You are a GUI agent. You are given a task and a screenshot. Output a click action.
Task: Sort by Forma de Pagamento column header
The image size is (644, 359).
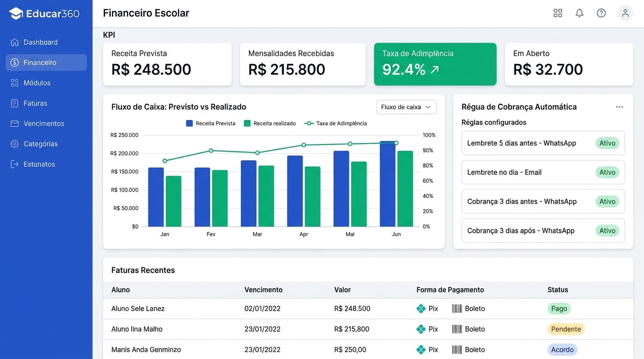pos(450,290)
